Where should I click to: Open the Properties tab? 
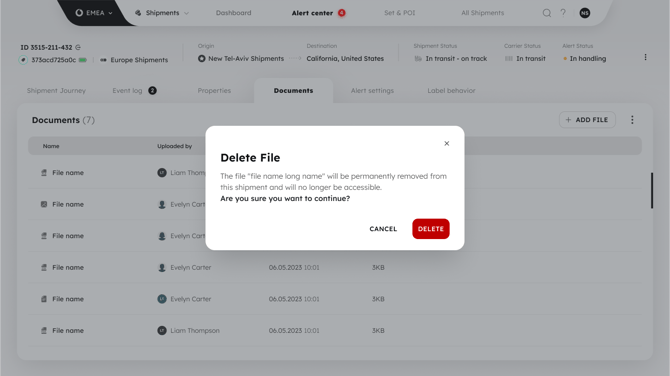click(214, 91)
